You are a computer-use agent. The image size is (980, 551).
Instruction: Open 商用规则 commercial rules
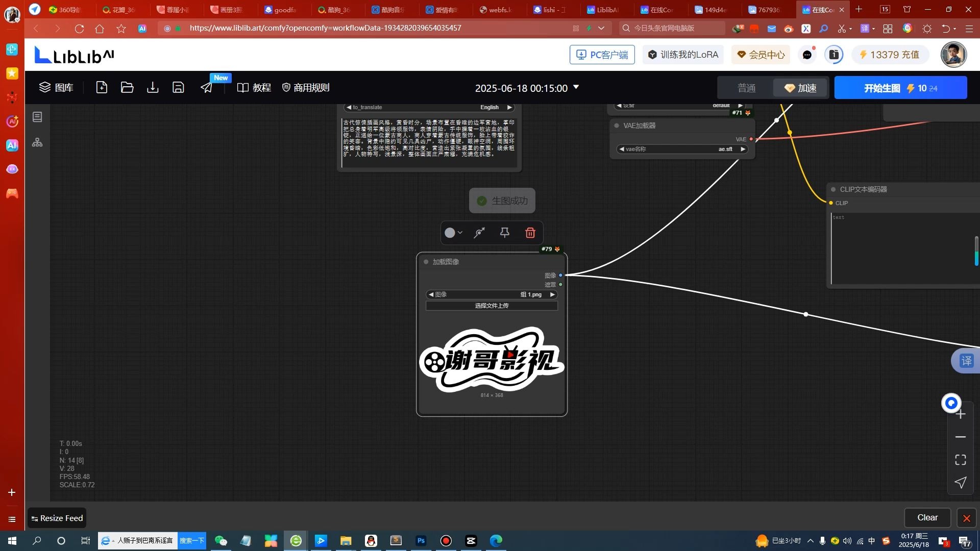[x=306, y=88]
